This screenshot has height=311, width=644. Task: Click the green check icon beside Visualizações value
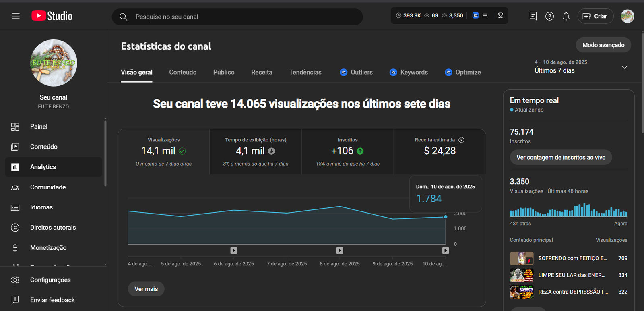182,151
